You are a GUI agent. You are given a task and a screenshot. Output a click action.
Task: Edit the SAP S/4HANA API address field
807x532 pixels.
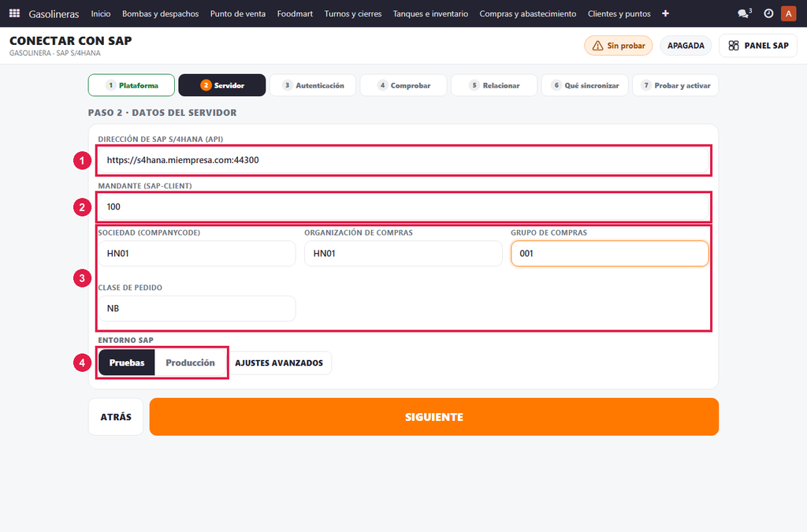(x=403, y=160)
